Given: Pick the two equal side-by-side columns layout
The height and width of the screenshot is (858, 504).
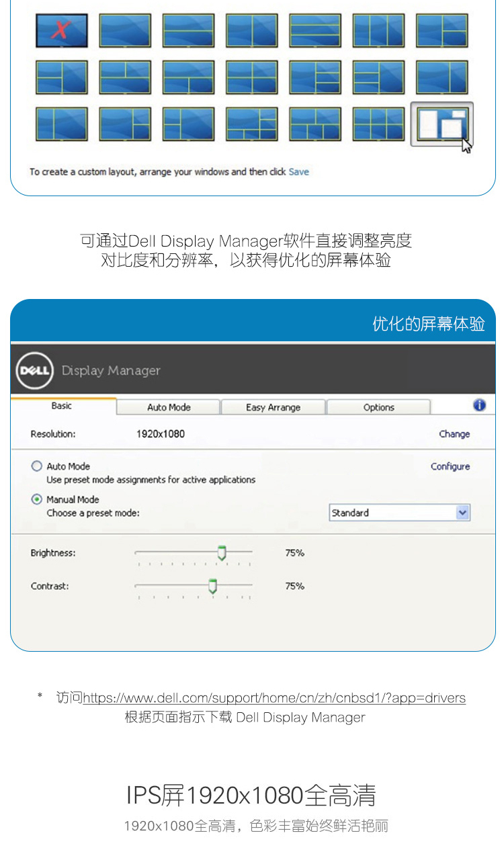Looking at the screenshot, I should point(252,30).
